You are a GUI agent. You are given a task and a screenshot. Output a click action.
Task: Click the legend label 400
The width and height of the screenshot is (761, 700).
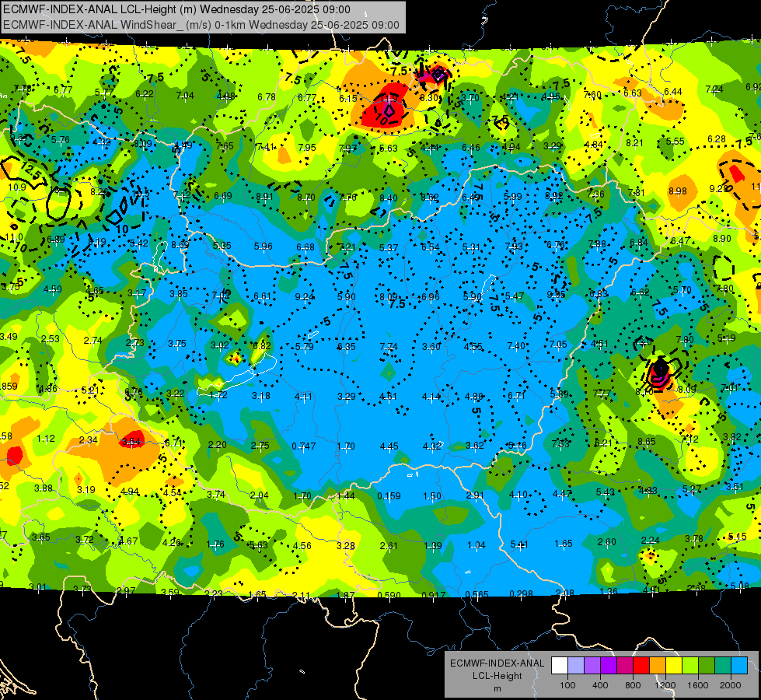[x=600, y=685]
